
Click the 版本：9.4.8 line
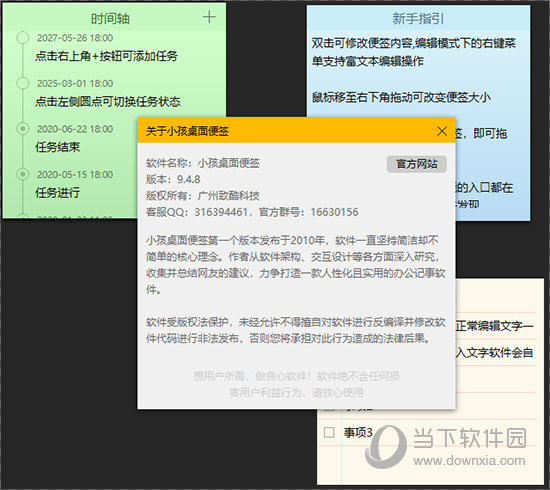tap(173, 179)
